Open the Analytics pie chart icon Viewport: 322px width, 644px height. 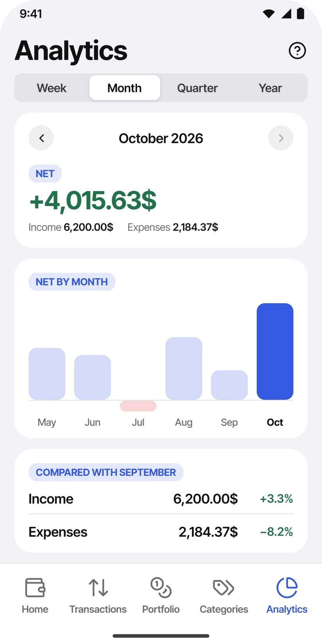287,587
